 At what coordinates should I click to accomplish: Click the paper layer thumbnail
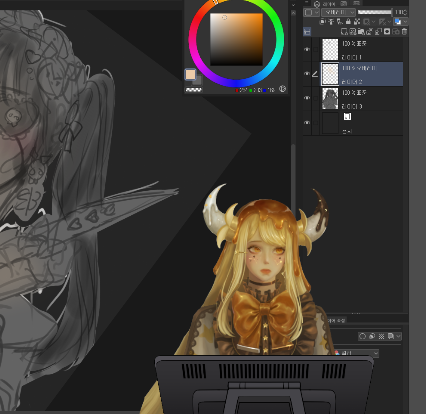tap(330, 123)
